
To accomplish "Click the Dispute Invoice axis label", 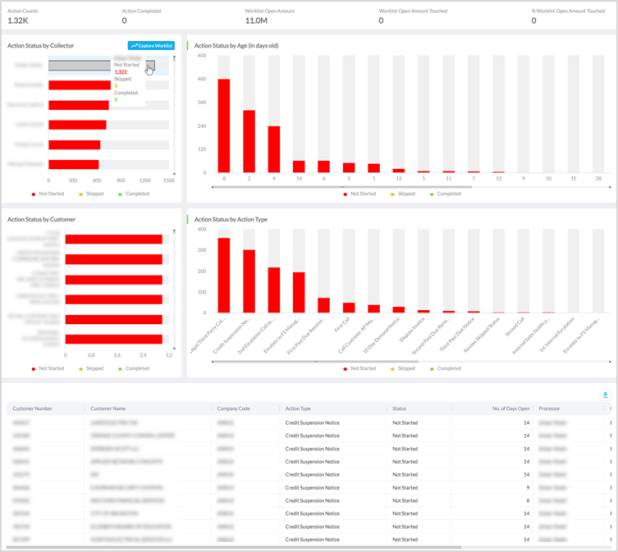I will 412,329.
